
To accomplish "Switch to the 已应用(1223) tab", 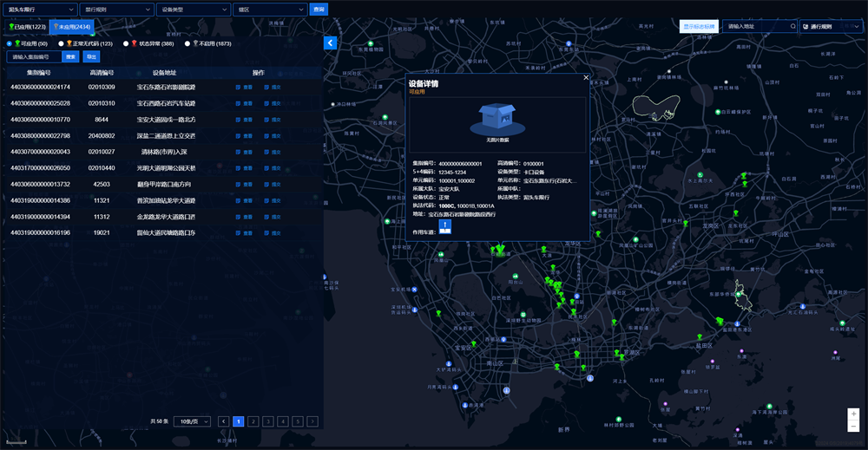I will pyautogui.click(x=26, y=27).
